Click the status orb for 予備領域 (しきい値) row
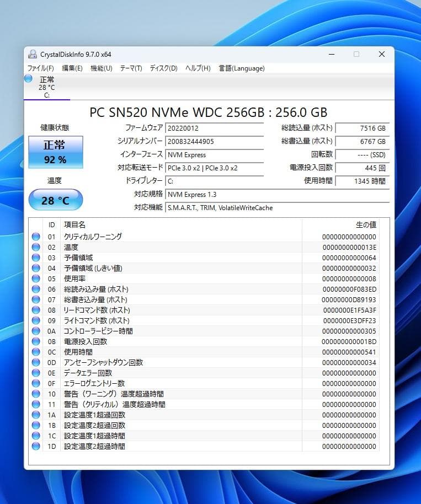Screen dimensions: 421x504 pos(36,268)
